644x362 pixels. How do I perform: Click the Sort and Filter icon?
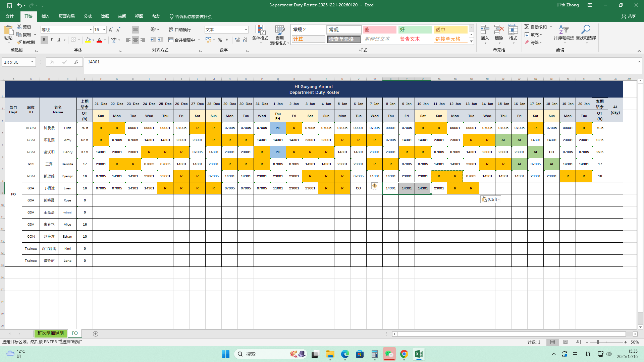tap(563, 30)
